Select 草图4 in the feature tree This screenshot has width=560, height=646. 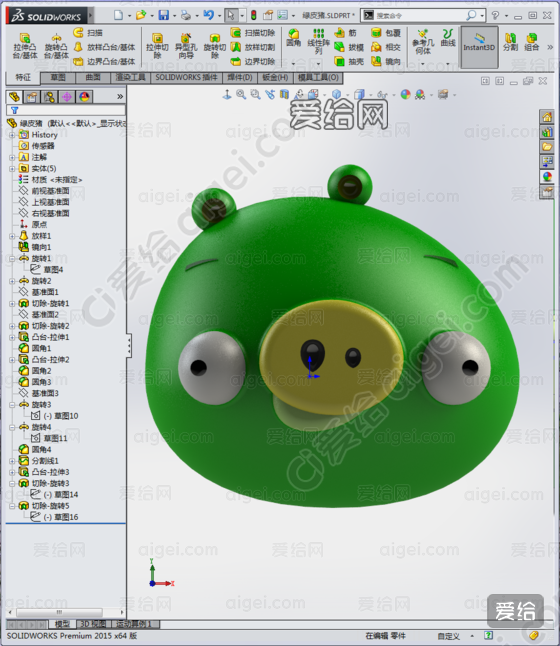(47, 270)
